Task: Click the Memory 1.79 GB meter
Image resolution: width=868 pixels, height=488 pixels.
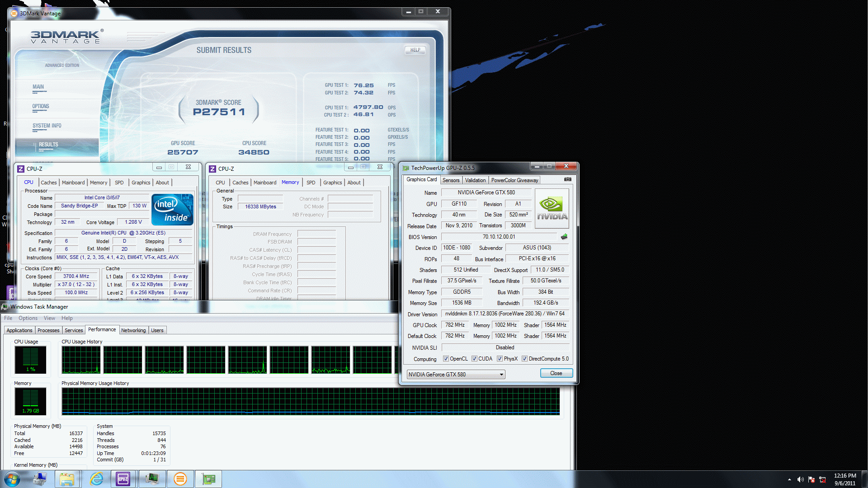Action: (30, 401)
